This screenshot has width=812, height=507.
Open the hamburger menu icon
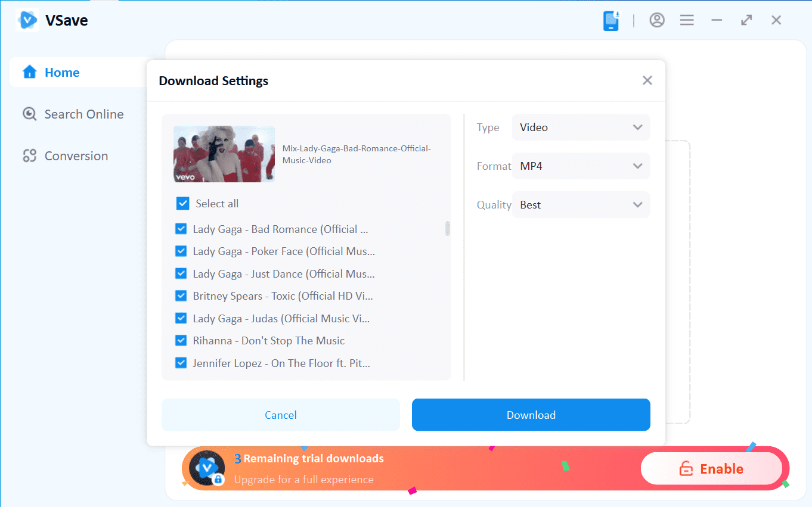(x=687, y=20)
